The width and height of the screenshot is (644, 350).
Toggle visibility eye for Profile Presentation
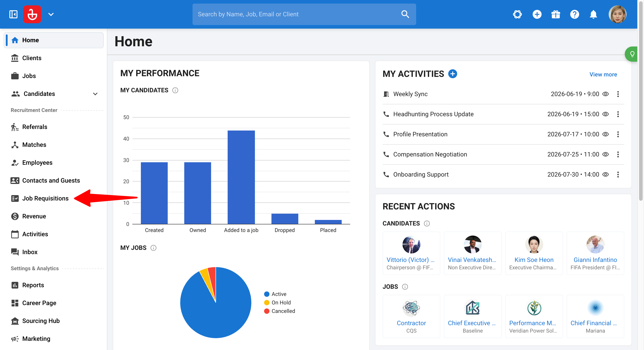(x=605, y=134)
